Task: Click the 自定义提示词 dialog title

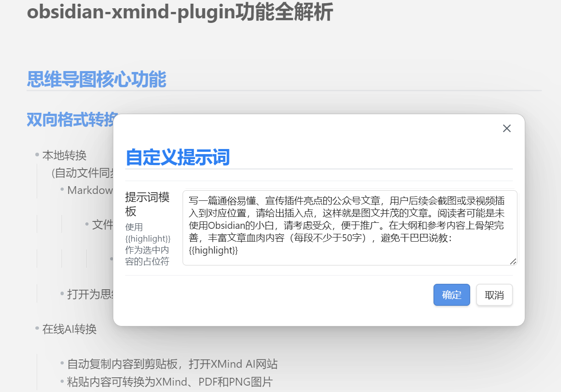Action: (x=178, y=157)
